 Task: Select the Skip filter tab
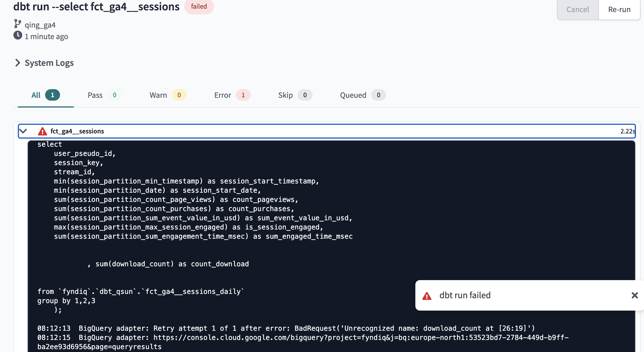[x=285, y=95]
